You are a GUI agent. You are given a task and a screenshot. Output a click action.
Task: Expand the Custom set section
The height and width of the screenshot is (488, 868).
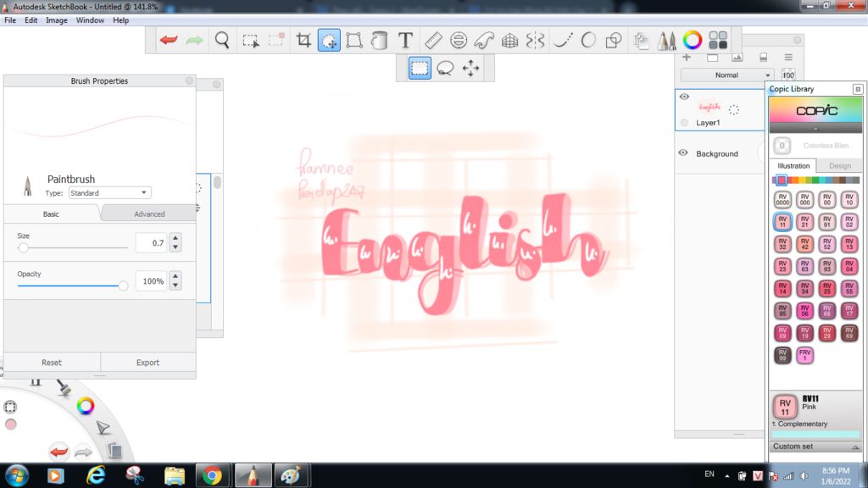coord(815,446)
